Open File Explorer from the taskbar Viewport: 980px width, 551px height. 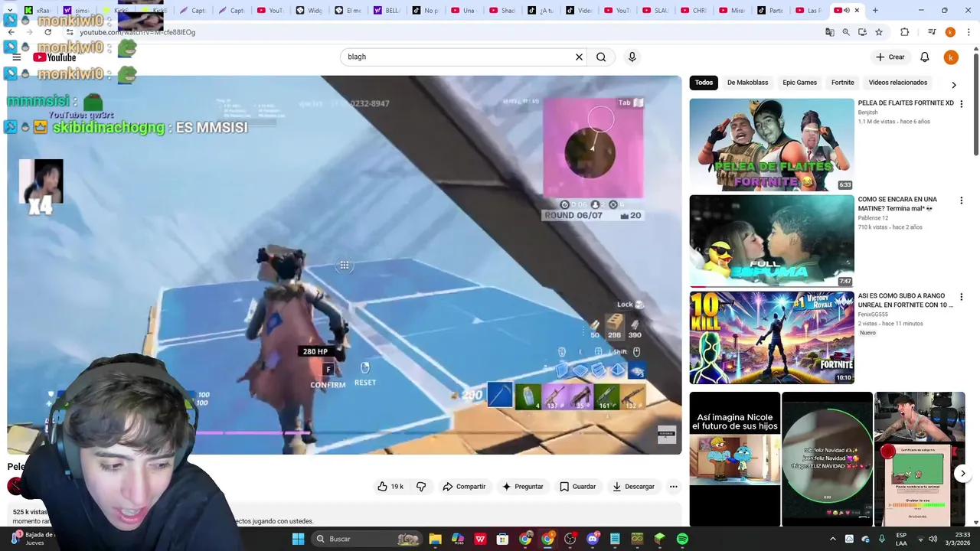point(435,539)
